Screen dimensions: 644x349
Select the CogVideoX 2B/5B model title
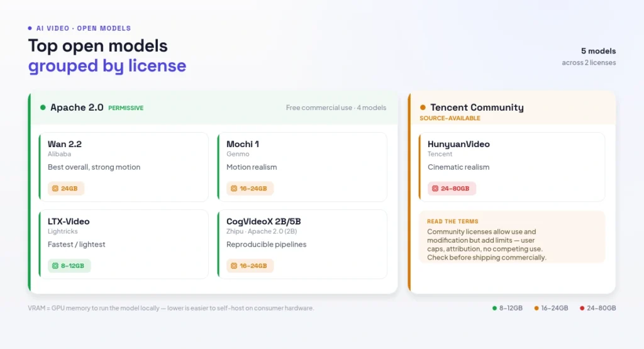264,221
